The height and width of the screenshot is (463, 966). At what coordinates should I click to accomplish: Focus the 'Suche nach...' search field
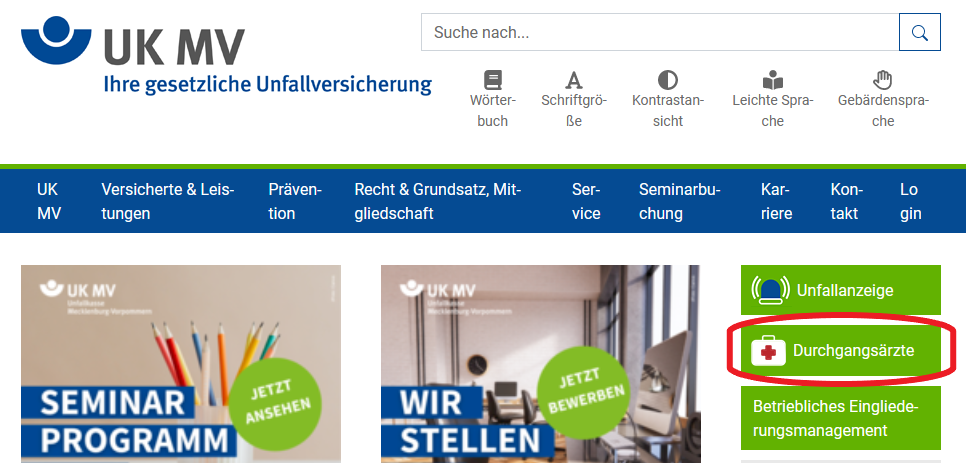pyautogui.click(x=660, y=32)
